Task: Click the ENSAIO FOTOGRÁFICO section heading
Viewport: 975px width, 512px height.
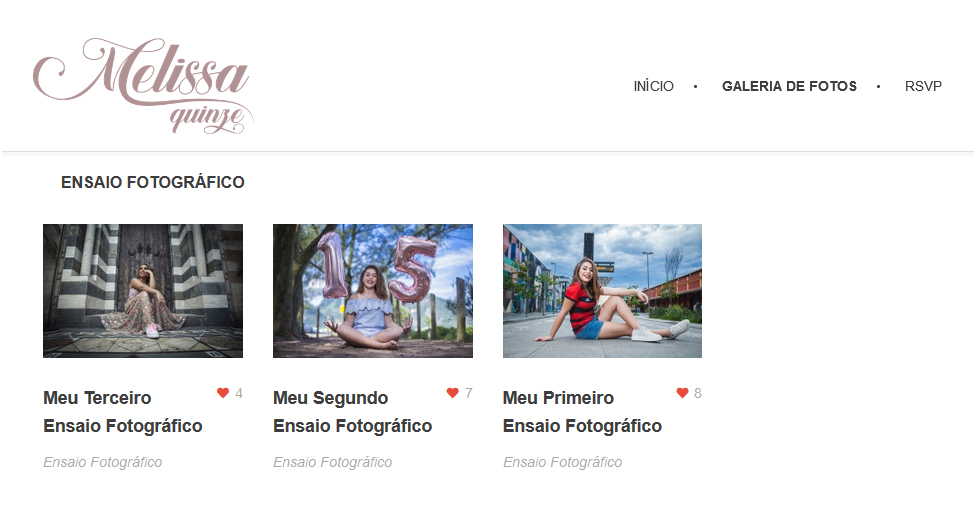Action: (x=153, y=182)
